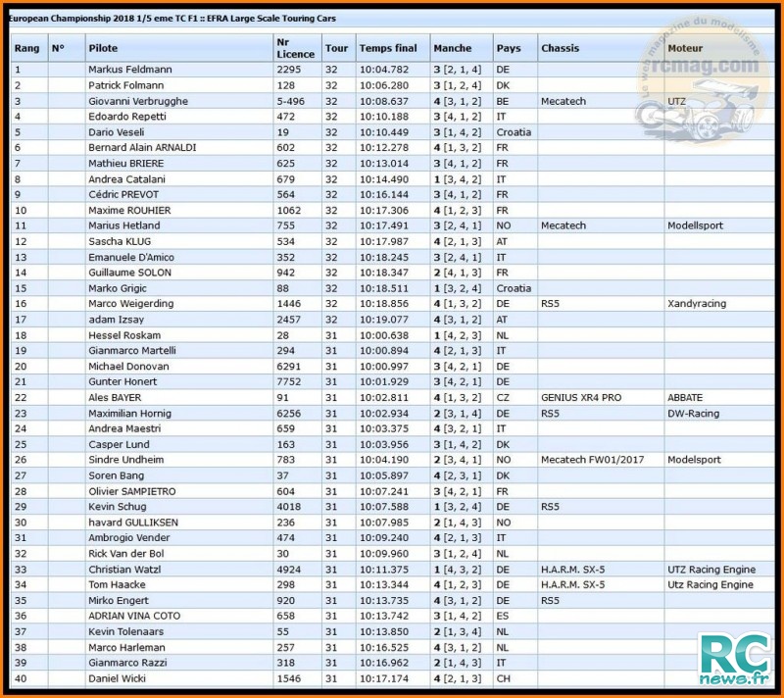Click country code ES
The height and width of the screenshot is (698, 784).
(503, 616)
